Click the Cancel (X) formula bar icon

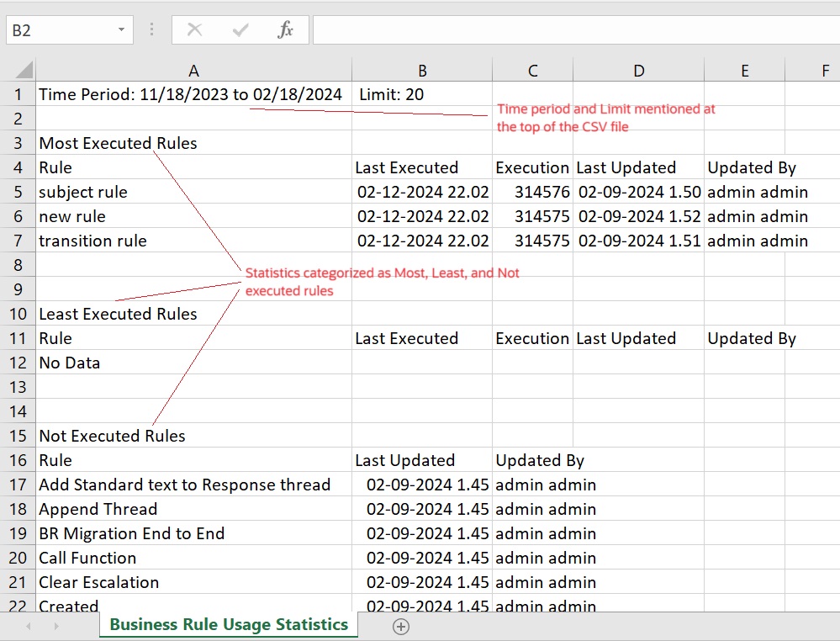pos(194,30)
